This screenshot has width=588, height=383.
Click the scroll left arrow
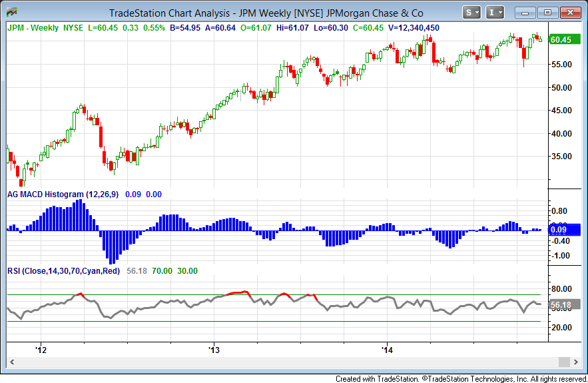[12, 362]
